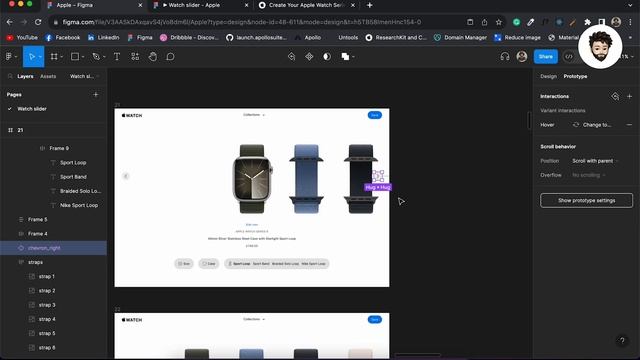Open the Figma main menu icon
Image resolution: width=640 pixels, height=360 pixels.
[x=9, y=57]
